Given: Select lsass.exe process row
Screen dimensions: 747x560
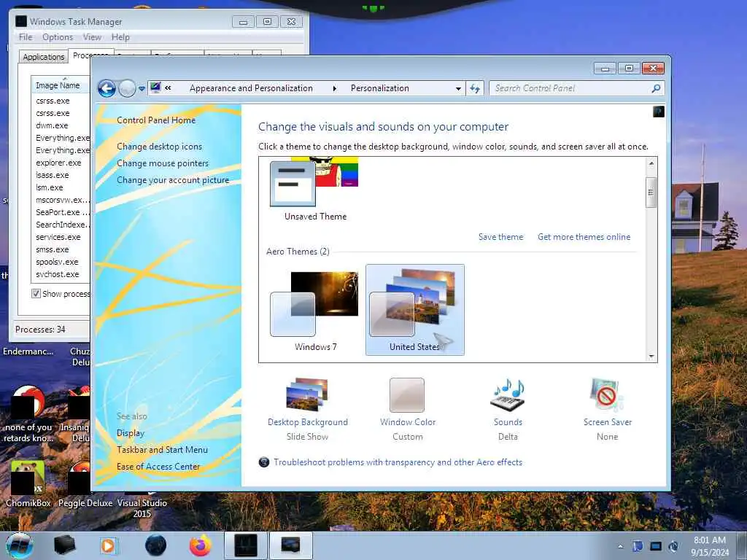Looking at the screenshot, I should pos(53,175).
